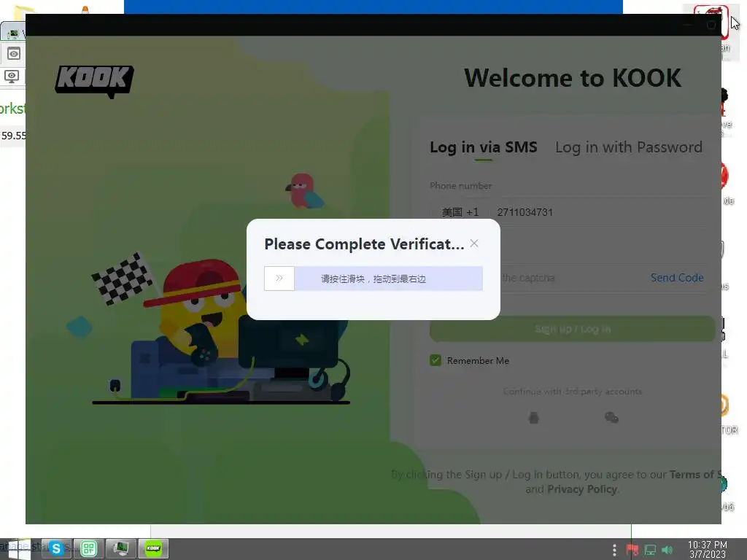Viewport: 747px width, 560px height.
Task: Open the Terms of Service link
Action: (695, 474)
